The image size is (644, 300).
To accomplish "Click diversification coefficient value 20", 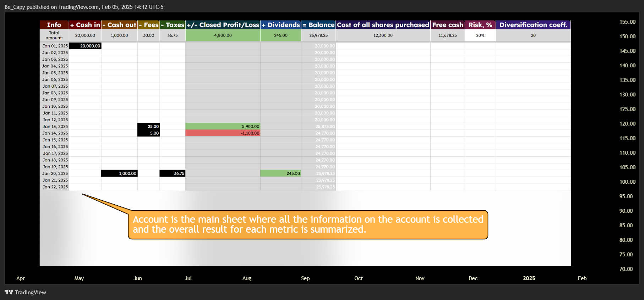I will click(x=533, y=35).
